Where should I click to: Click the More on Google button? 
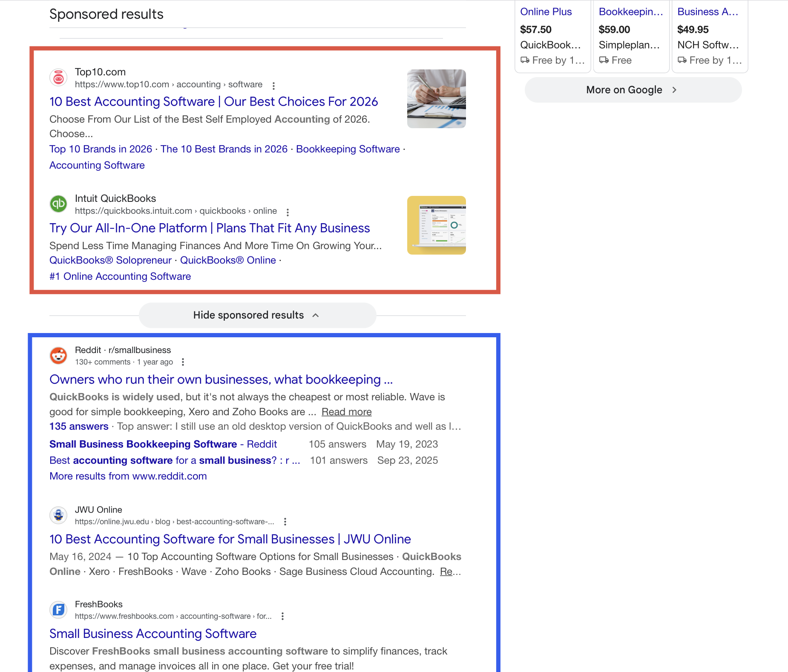click(x=633, y=90)
